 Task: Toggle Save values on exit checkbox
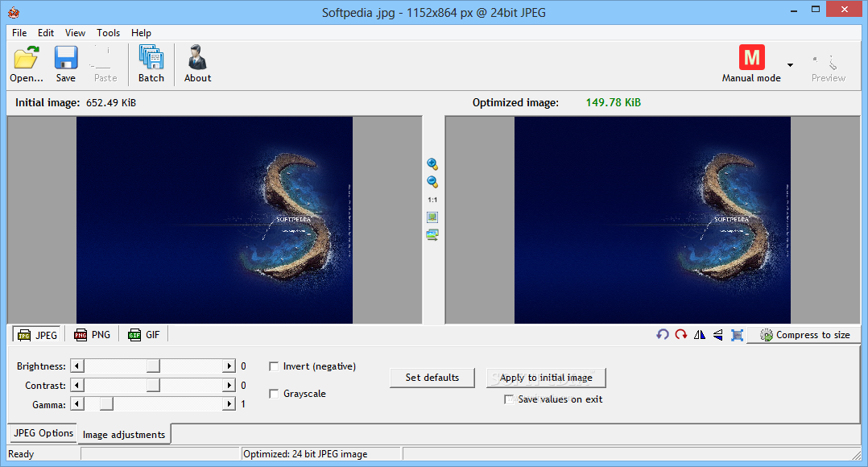click(x=509, y=399)
